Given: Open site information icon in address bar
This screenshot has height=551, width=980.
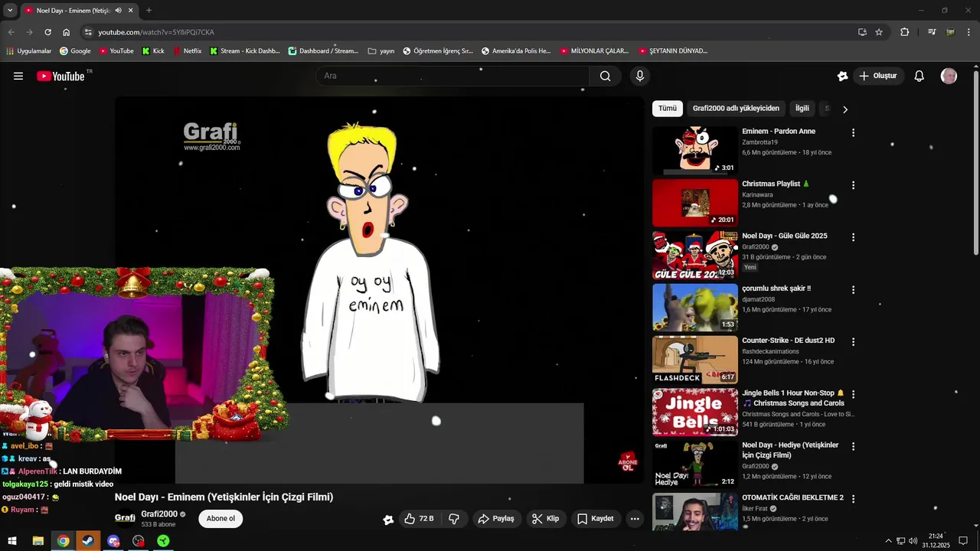Looking at the screenshot, I should (88, 32).
